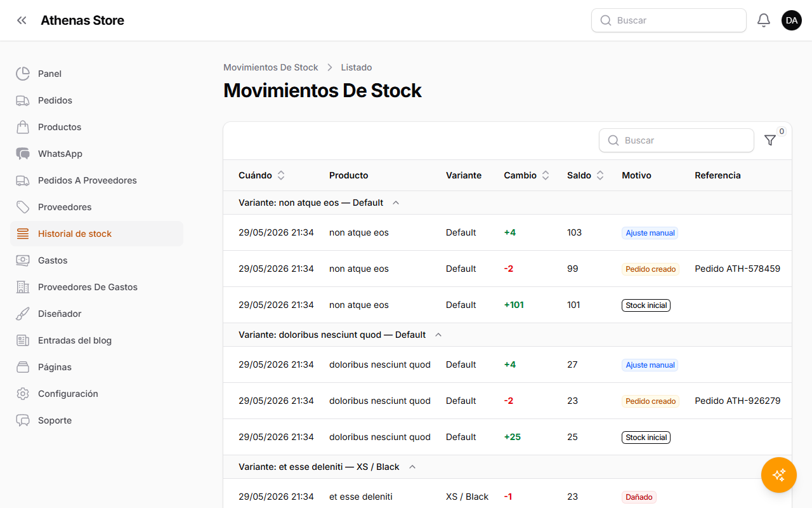
Task: Sort table by Cambio column
Action: 527,175
